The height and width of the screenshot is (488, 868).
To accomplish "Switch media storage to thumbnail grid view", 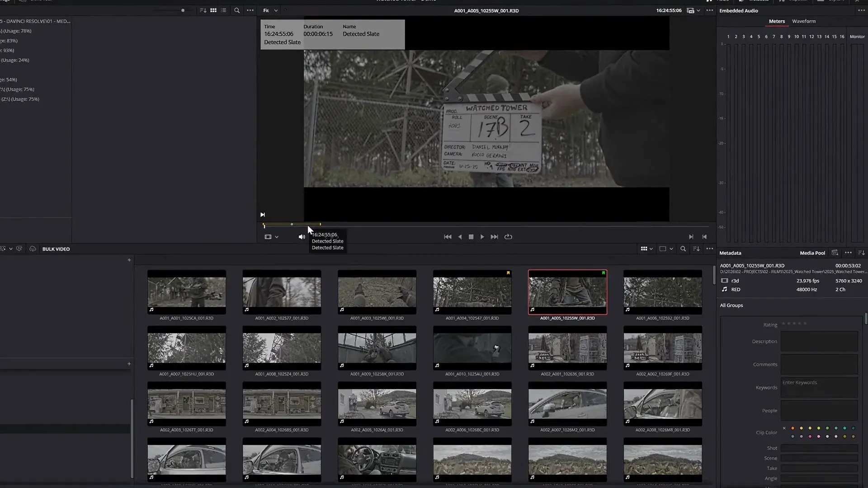I will click(x=213, y=10).
